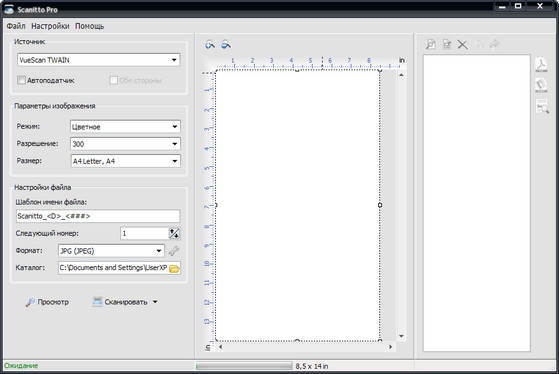Click the file name template input field

[x=98, y=216]
